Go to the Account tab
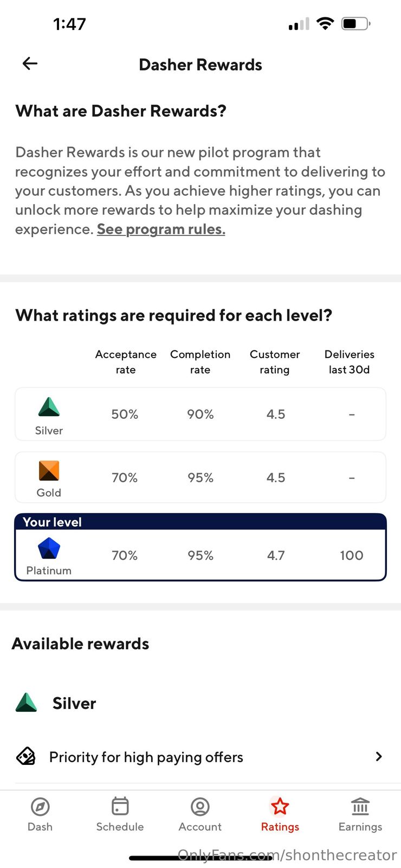 [200, 814]
